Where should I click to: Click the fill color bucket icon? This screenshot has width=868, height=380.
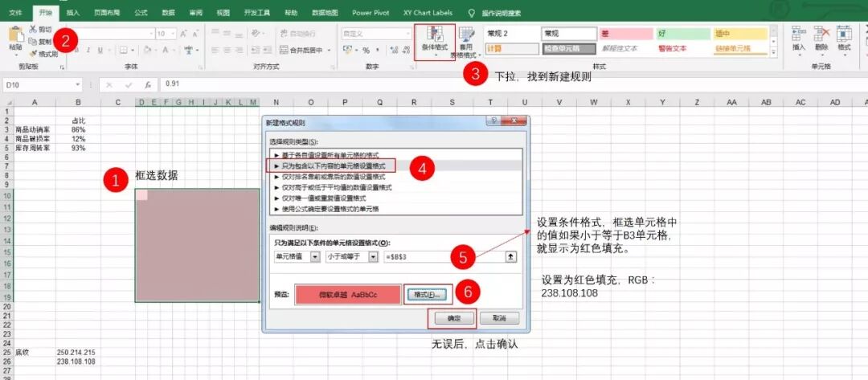147,50
